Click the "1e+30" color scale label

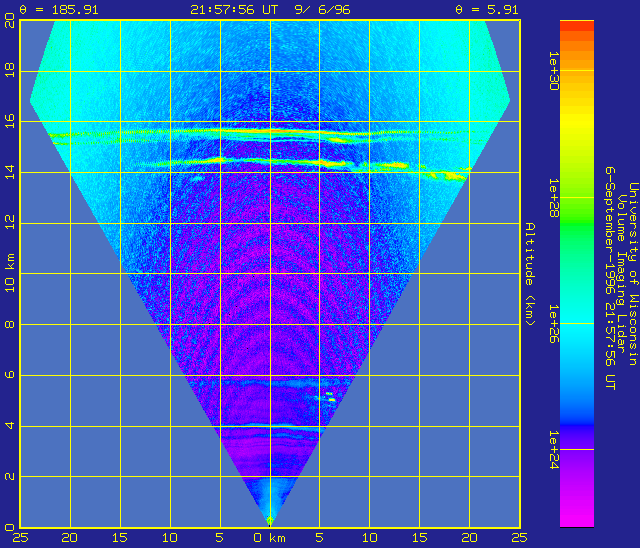553,71
